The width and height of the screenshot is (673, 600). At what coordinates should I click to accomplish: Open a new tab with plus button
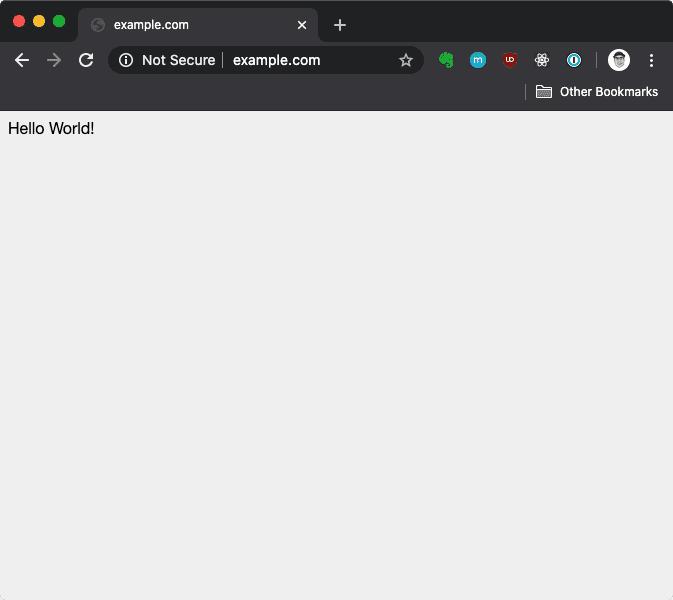pos(340,25)
